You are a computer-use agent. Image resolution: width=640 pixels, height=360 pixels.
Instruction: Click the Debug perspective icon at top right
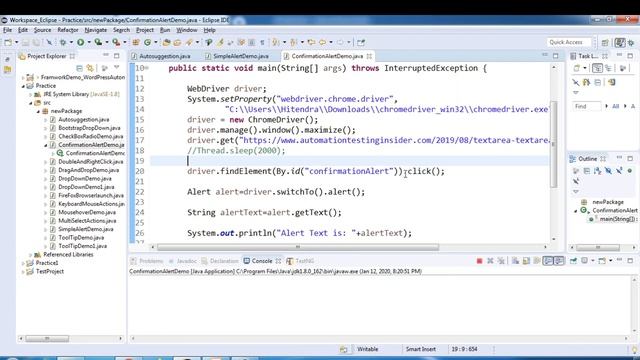[631, 42]
